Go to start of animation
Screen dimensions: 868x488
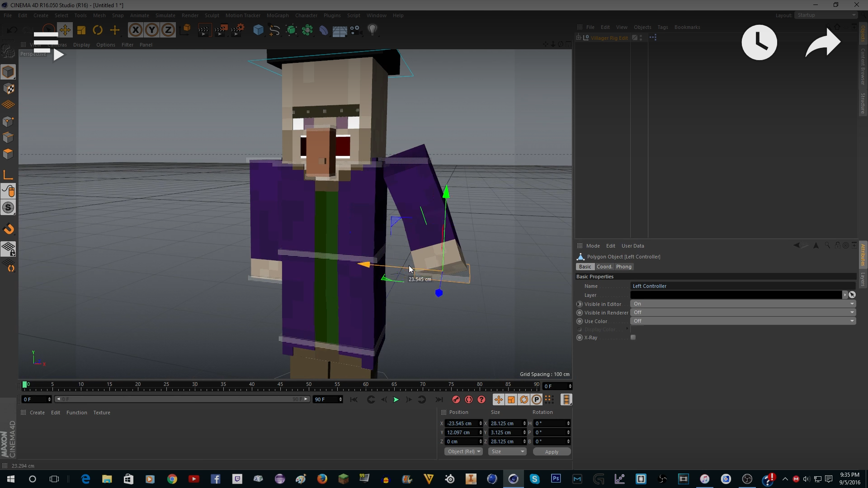click(354, 399)
